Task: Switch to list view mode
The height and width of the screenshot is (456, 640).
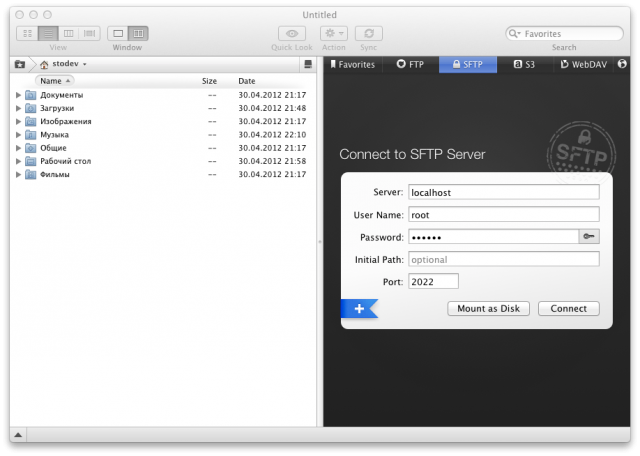Action: [48, 33]
